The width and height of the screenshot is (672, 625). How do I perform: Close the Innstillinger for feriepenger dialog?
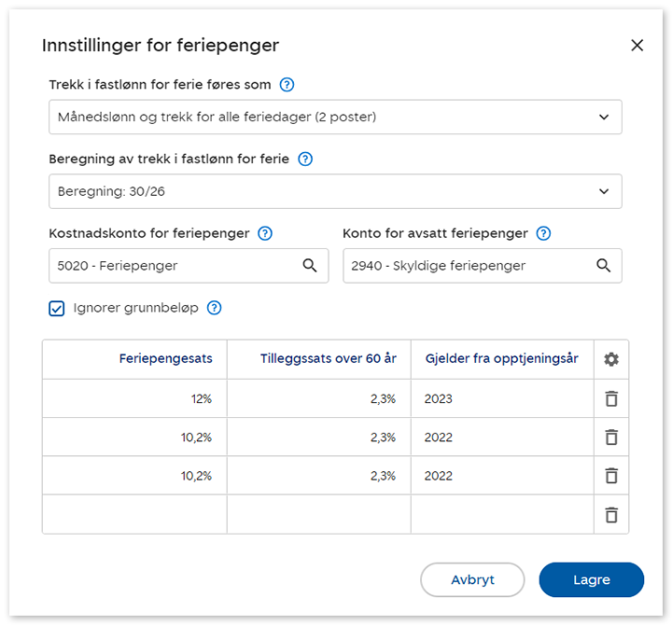click(x=637, y=46)
